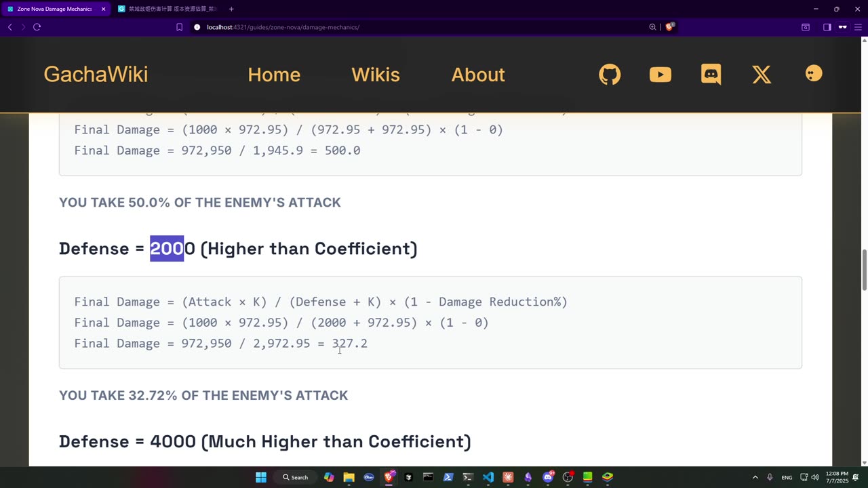
Task: Click the round face icon in header
Action: coord(814,73)
